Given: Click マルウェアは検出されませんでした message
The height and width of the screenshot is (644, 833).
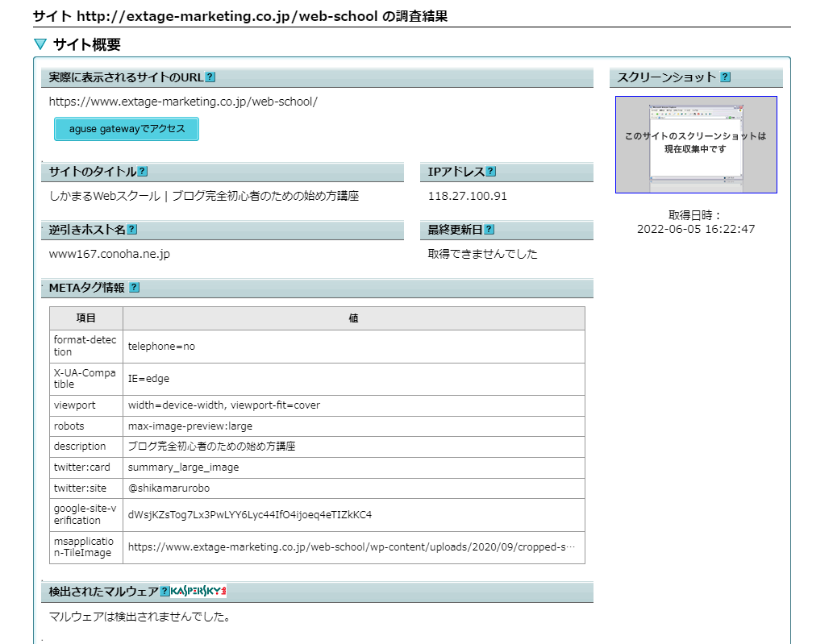Looking at the screenshot, I should 140,617.
